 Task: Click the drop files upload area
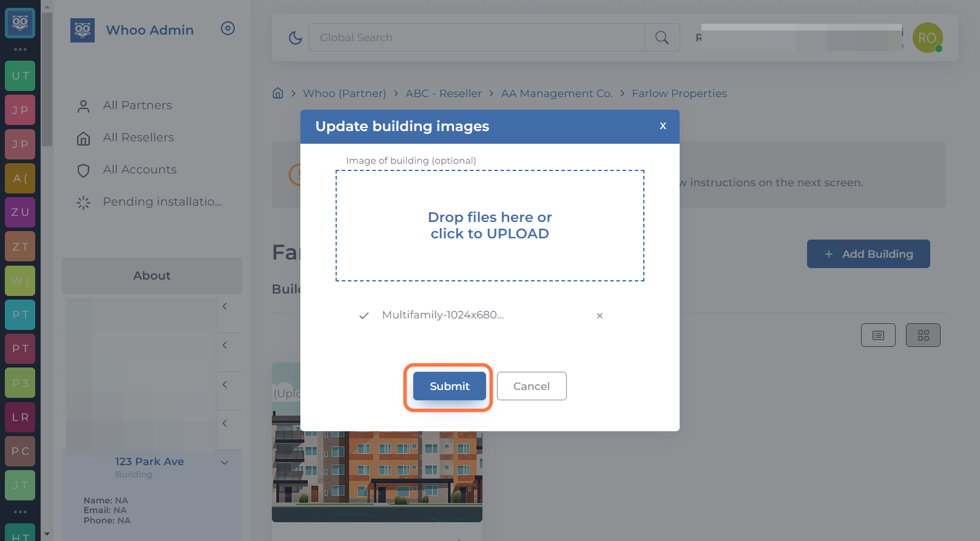(490, 226)
